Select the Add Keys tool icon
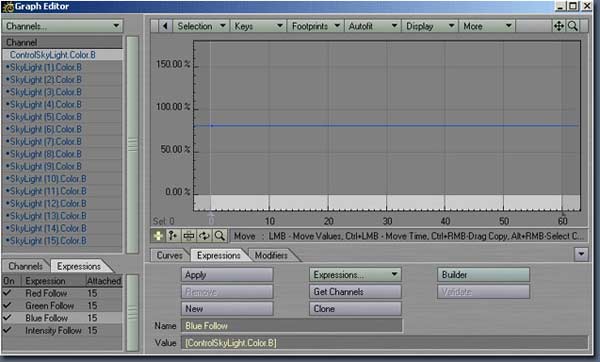Image resolution: width=600 pixels, height=362 pixels. click(x=173, y=236)
